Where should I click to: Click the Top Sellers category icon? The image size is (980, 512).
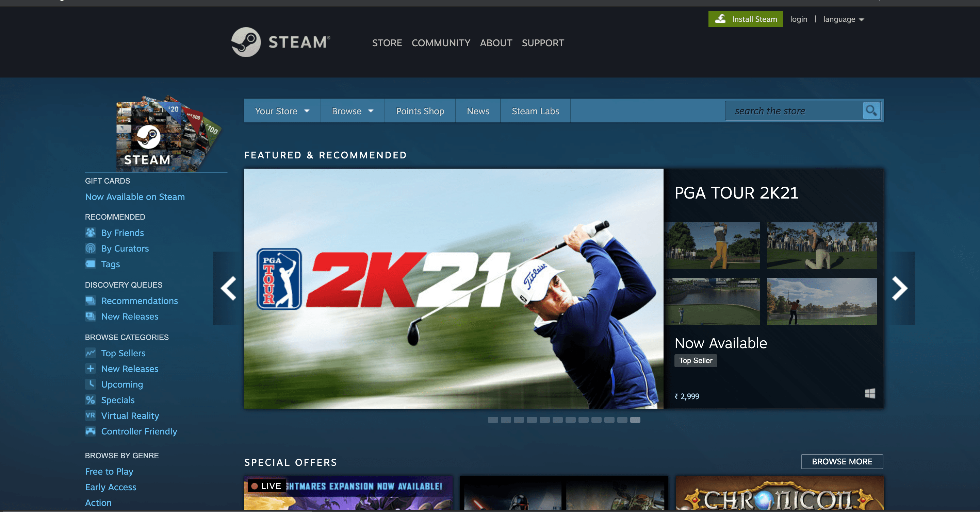pos(91,353)
